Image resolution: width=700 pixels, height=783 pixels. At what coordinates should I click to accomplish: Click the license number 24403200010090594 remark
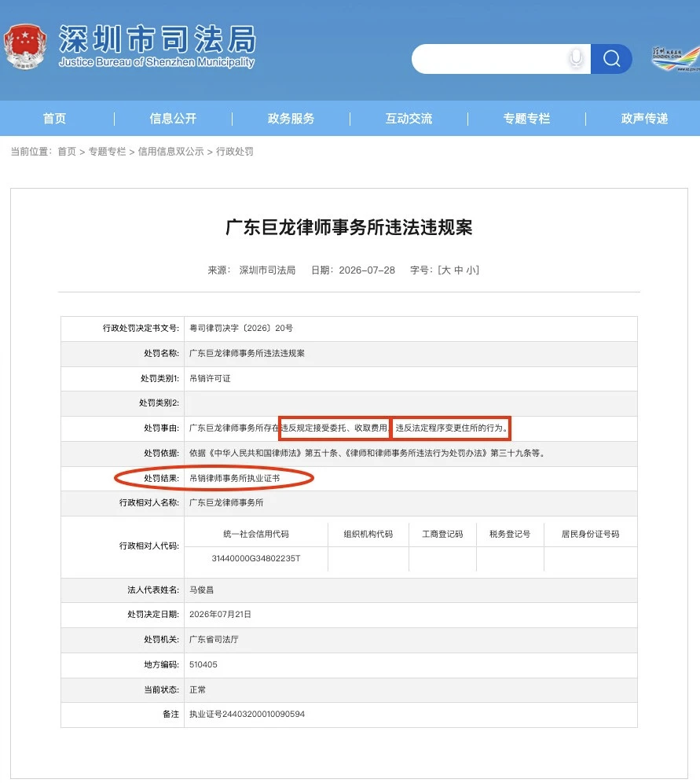tap(247, 714)
